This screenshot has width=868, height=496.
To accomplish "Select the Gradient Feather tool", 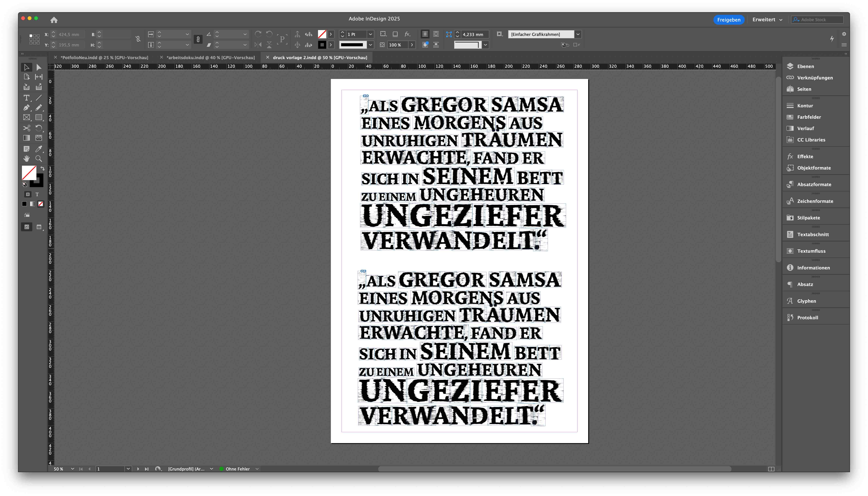I will pos(39,138).
